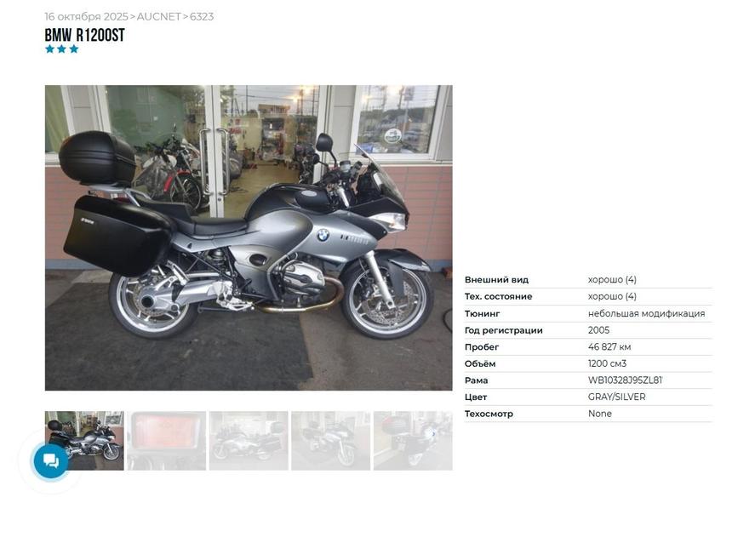Click the next-thumbnails chevron arrow in gallery

tap(434, 434)
